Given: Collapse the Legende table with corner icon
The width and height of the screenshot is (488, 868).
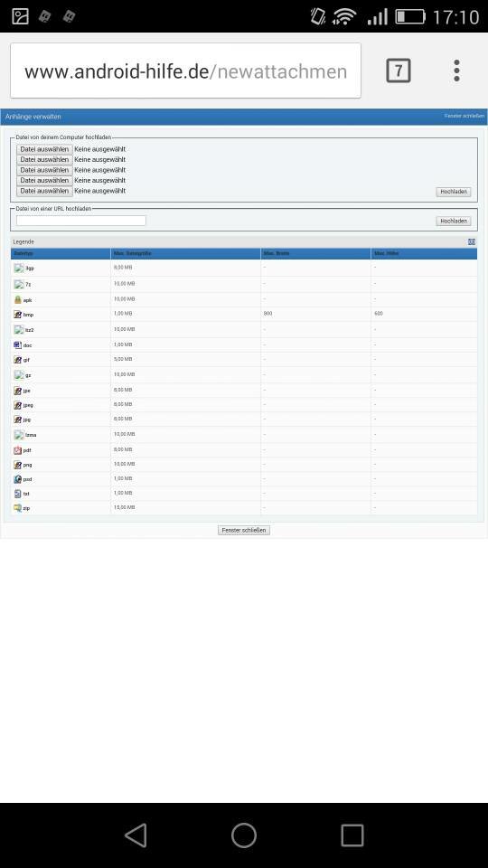Looking at the screenshot, I should click(472, 242).
